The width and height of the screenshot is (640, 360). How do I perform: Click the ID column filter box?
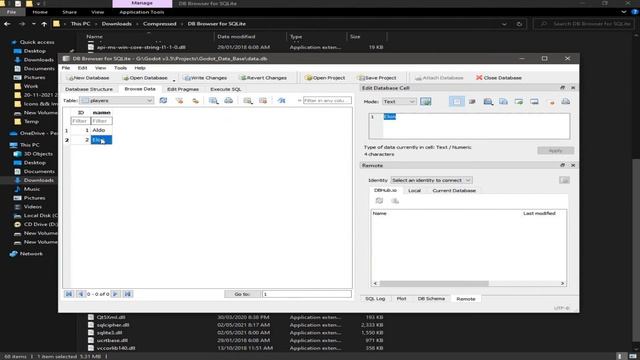click(80, 121)
